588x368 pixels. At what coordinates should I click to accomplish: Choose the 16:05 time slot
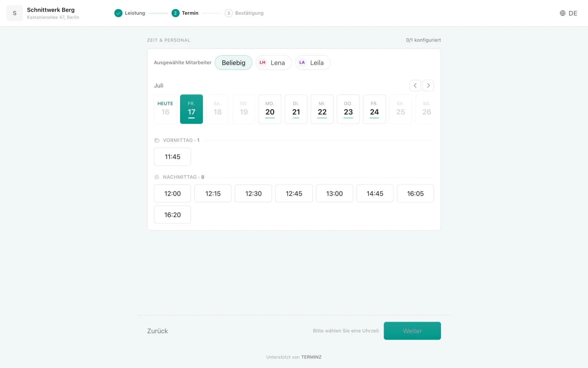tap(415, 194)
